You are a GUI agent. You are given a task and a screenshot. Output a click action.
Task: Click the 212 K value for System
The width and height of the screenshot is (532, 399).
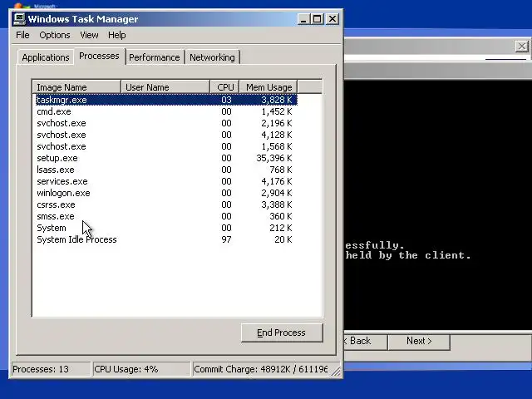click(281, 228)
